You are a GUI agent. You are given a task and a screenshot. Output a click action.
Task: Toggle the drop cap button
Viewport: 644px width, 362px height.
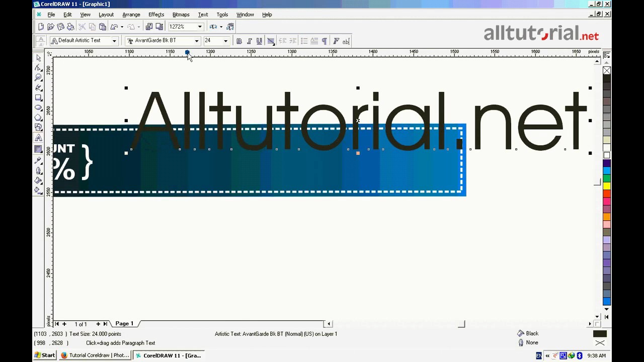click(314, 41)
